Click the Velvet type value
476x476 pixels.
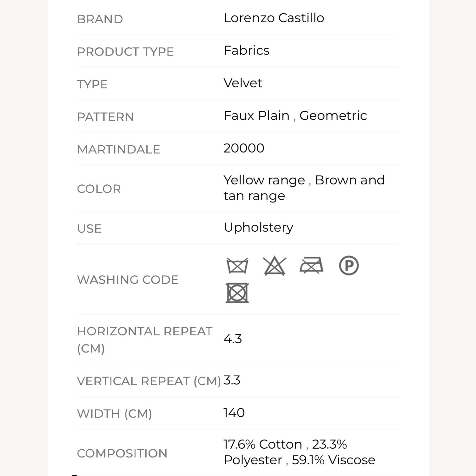pos(243,83)
